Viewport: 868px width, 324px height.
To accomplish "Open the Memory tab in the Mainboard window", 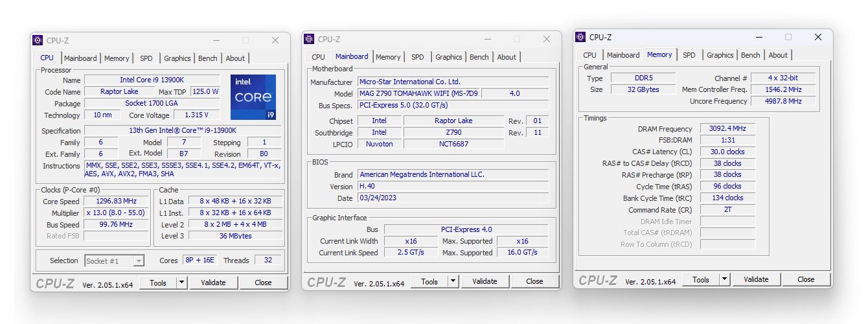I will 388,57.
